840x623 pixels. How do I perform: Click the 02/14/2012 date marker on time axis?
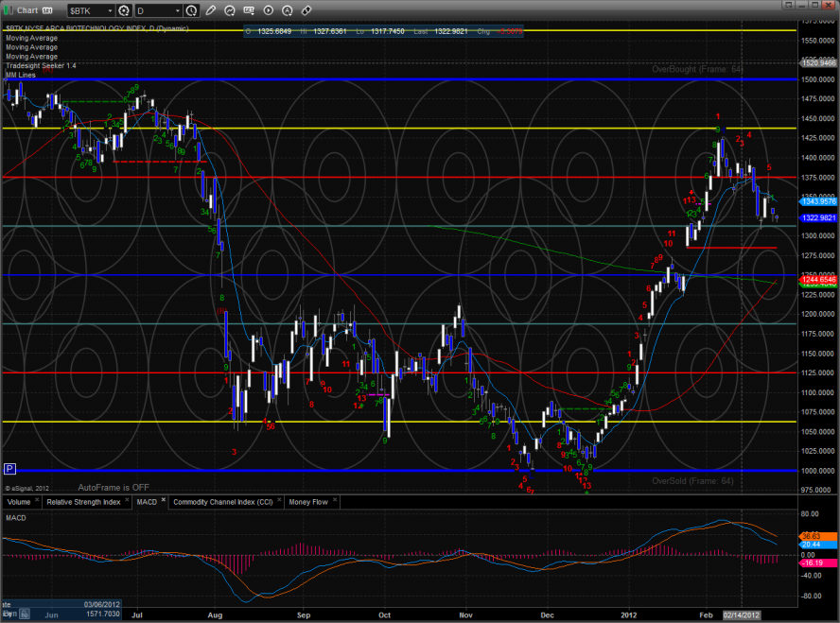pos(741,614)
